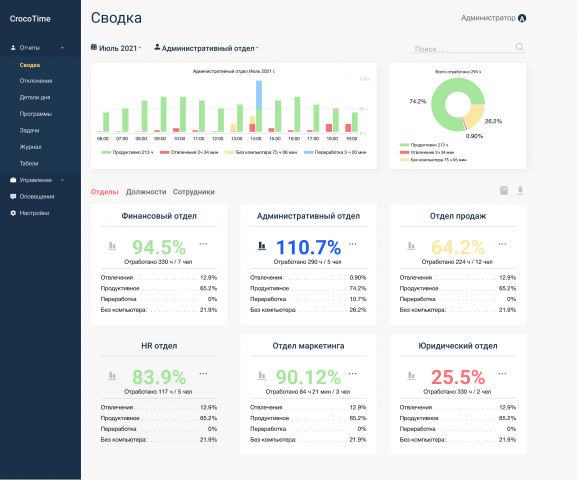577x480 pixels.
Task: Toggle red Отвлечения legend in bar chart
Action: [189, 152]
